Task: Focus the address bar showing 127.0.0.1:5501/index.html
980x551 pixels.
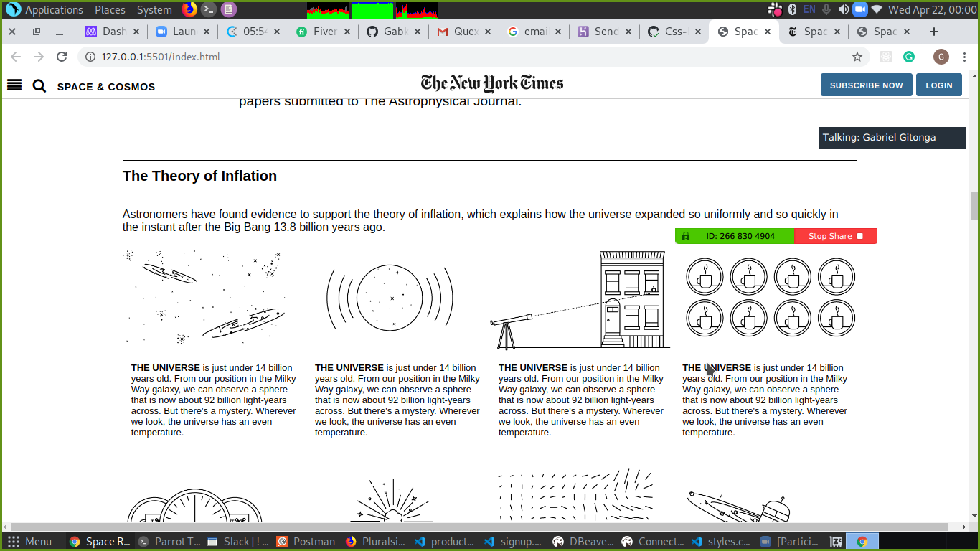Action: click(x=473, y=57)
